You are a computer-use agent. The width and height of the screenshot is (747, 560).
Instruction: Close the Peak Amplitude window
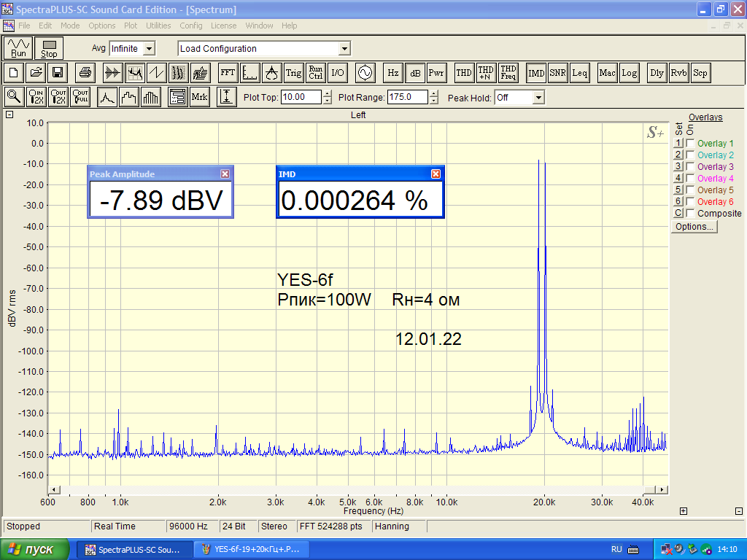coord(225,174)
